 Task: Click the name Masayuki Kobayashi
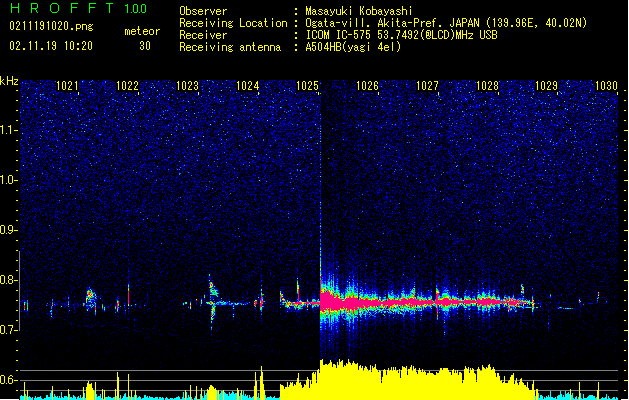pos(358,11)
